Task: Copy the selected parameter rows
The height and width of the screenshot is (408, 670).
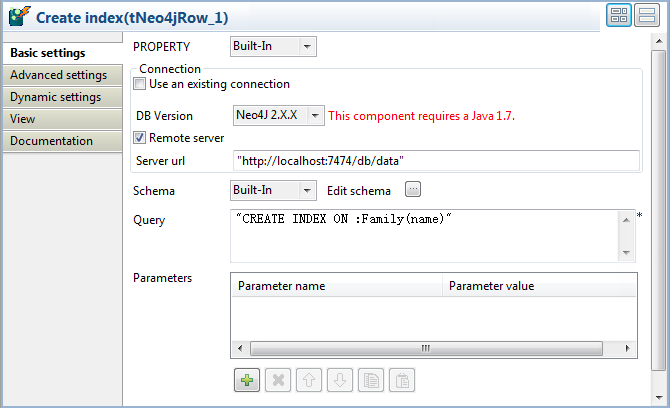Action: click(371, 380)
